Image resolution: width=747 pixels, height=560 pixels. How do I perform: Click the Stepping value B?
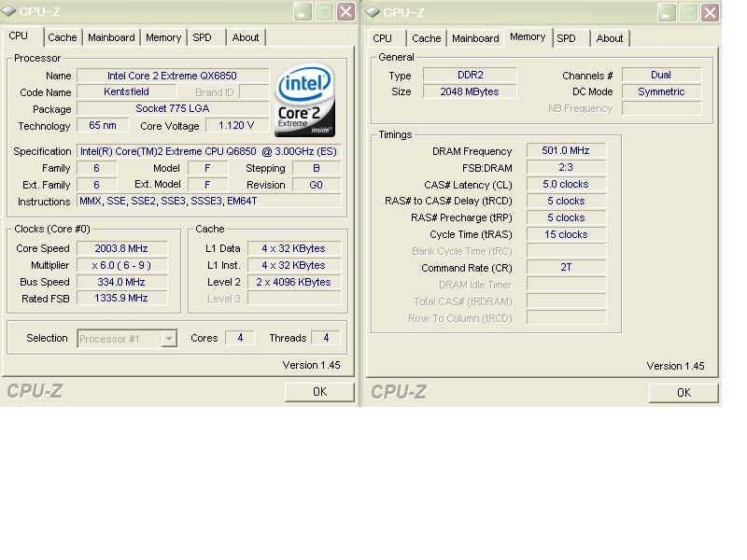point(317,168)
